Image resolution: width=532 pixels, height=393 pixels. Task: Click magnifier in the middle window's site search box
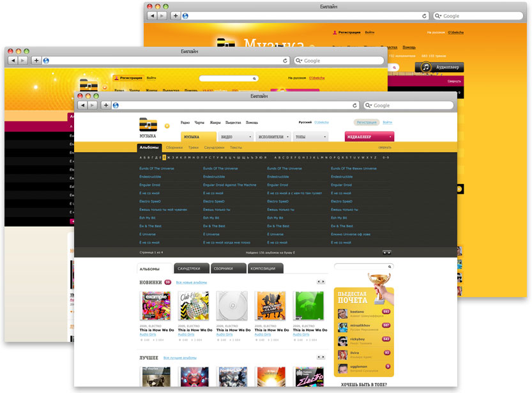(254, 79)
